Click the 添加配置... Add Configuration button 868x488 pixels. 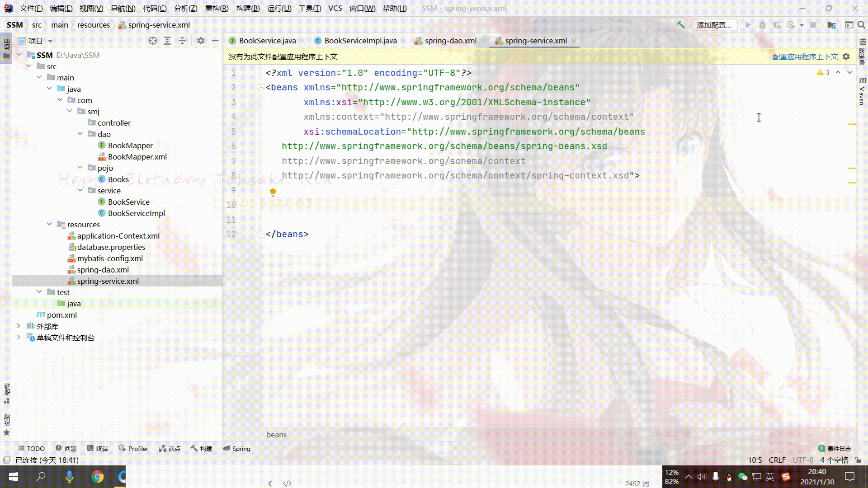coord(714,25)
